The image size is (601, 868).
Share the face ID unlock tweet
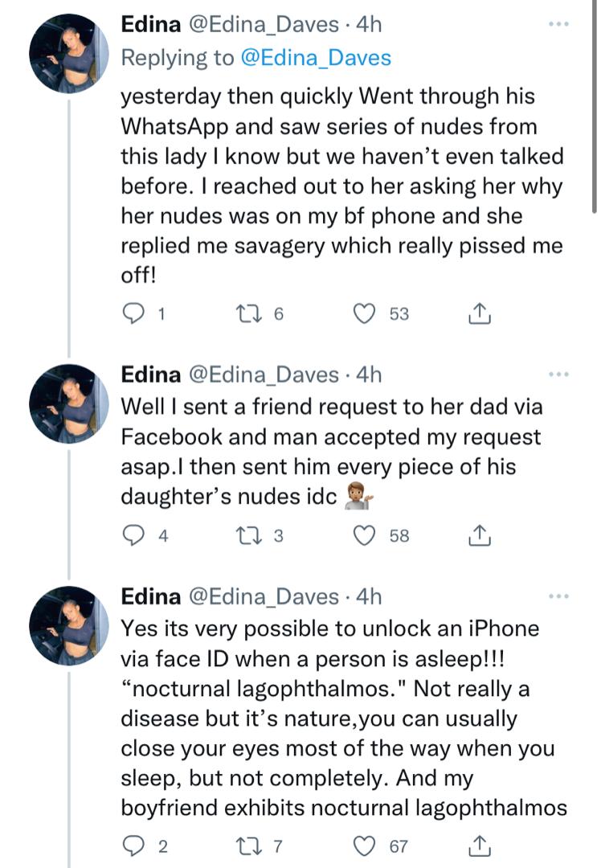click(x=479, y=845)
